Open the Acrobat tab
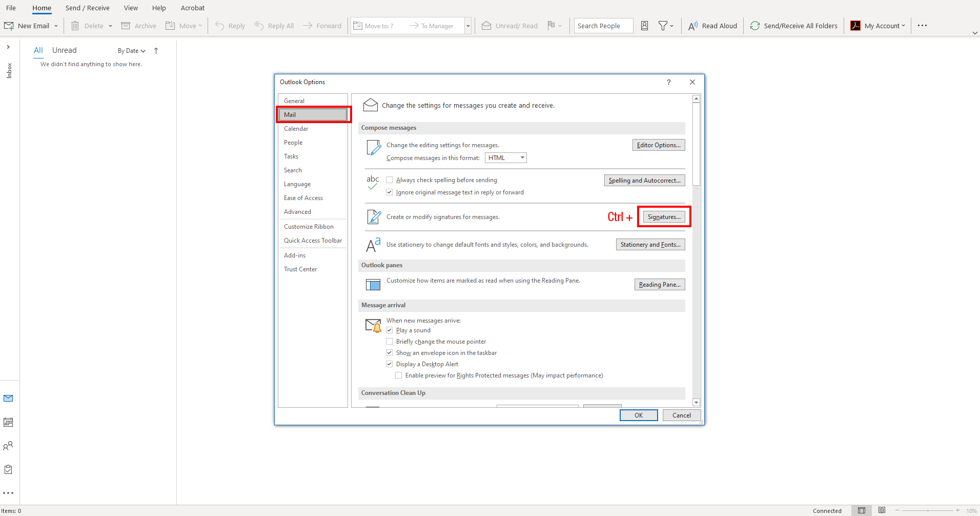 192,8
